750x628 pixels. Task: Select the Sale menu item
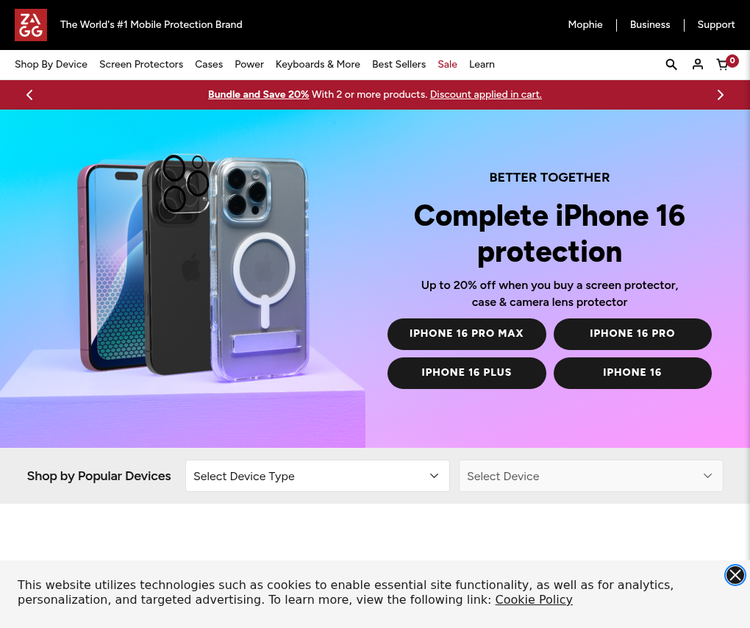coord(447,64)
